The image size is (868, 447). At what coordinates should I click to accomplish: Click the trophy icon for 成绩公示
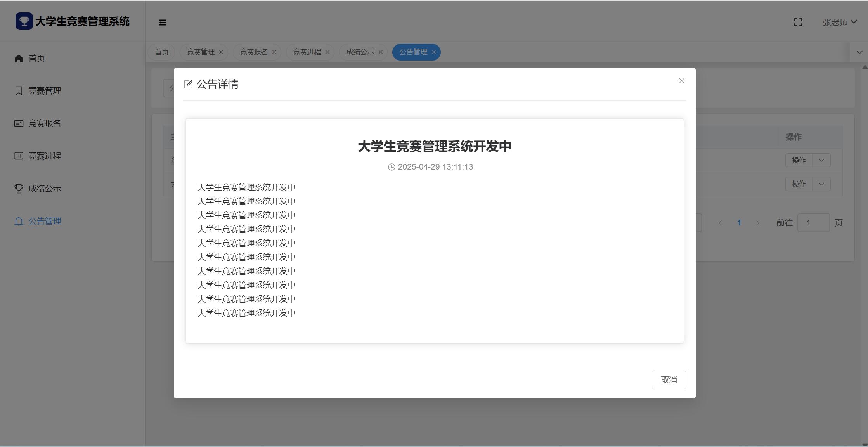point(19,189)
